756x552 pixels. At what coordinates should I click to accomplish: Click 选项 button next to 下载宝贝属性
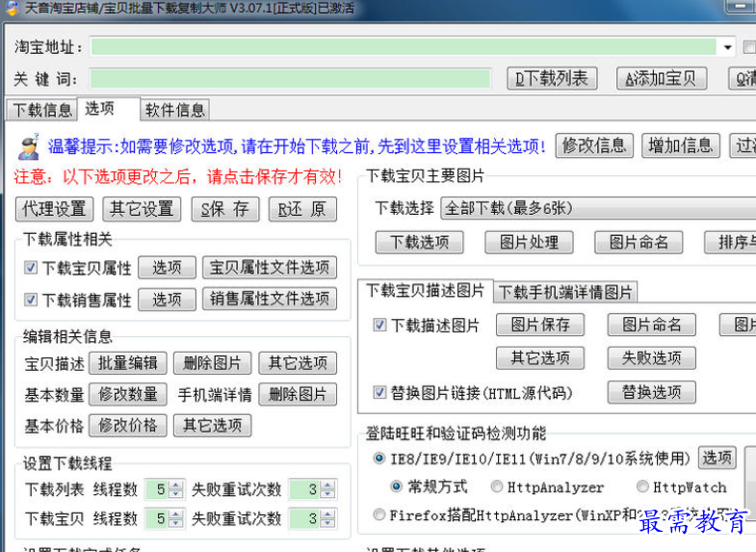(x=167, y=268)
